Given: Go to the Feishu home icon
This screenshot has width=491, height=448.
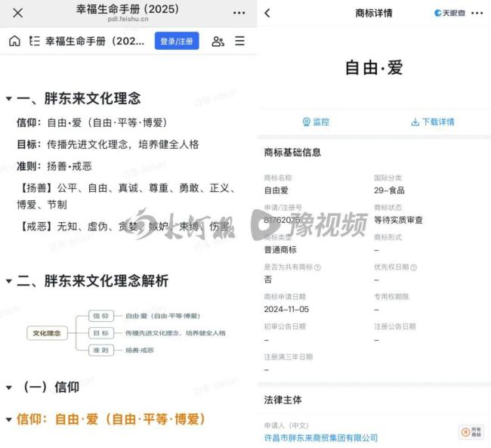Looking at the screenshot, I should [14, 41].
